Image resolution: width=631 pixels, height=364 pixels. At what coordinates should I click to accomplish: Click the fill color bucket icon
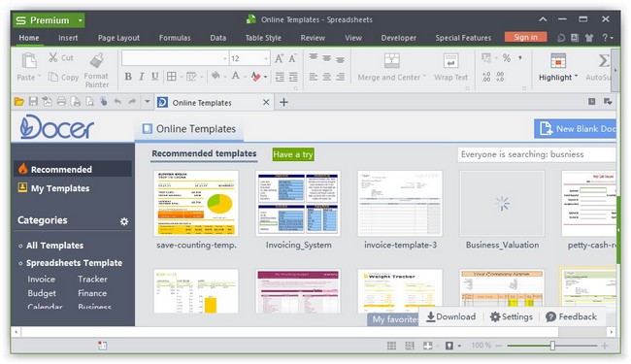[x=216, y=76]
